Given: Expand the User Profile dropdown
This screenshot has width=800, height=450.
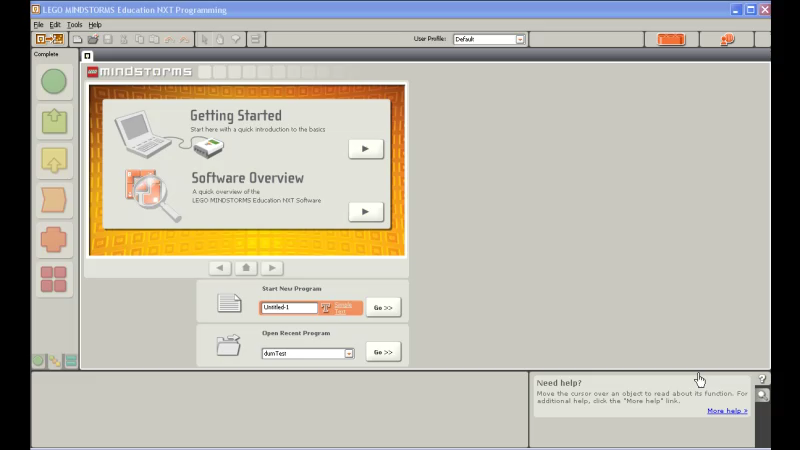Looking at the screenshot, I should pos(520,39).
